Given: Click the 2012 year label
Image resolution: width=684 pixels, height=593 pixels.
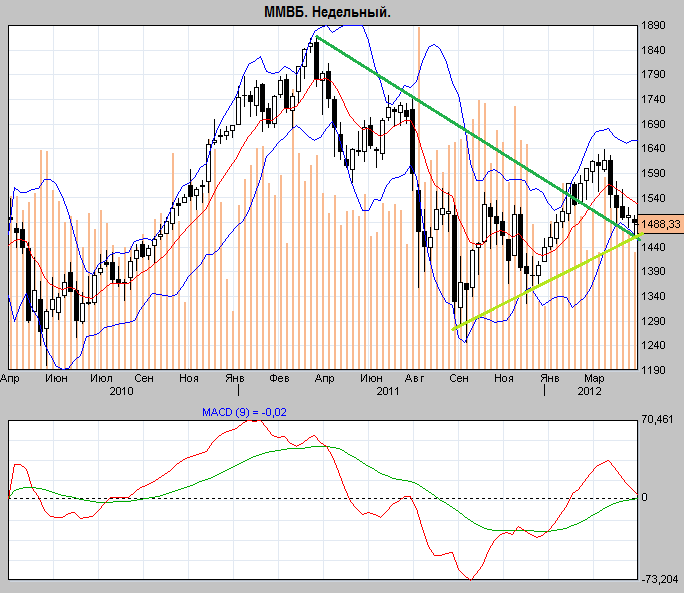Looking at the screenshot, I should click(589, 391).
